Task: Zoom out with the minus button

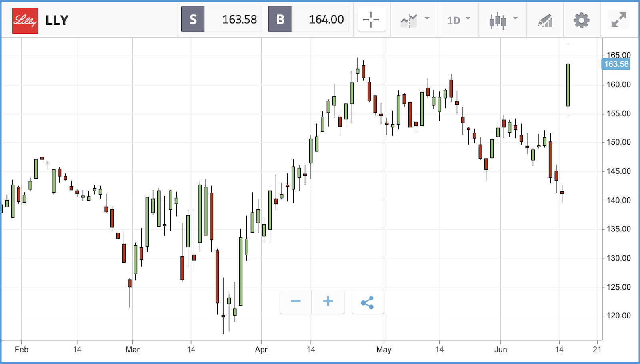Action: [x=296, y=302]
